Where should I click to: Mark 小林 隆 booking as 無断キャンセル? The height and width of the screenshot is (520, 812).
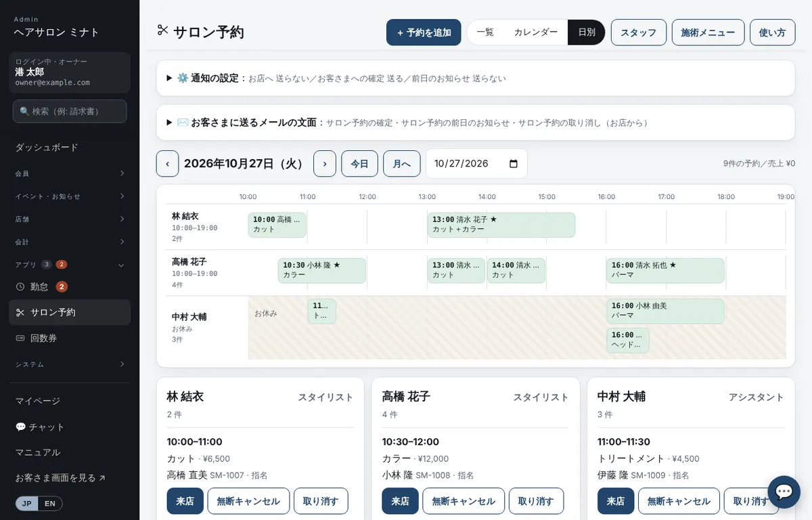pyautogui.click(x=464, y=501)
